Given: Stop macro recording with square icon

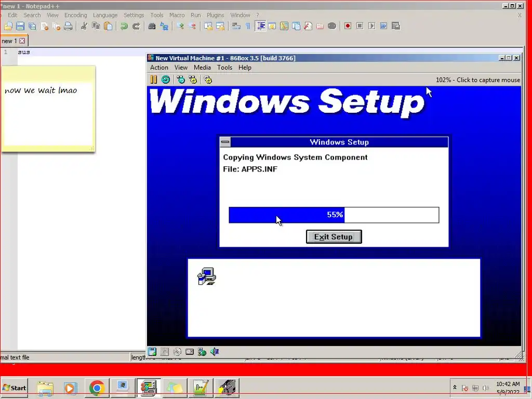Looking at the screenshot, I should pyautogui.click(x=360, y=26).
